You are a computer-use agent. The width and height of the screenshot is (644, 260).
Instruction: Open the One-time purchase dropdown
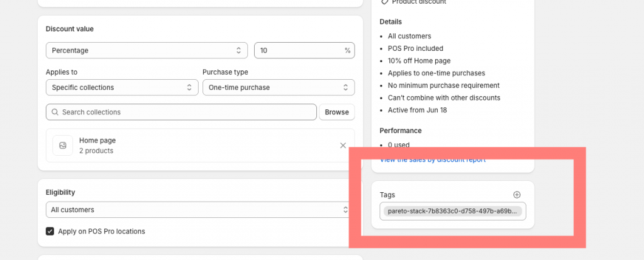click(279, 87)
